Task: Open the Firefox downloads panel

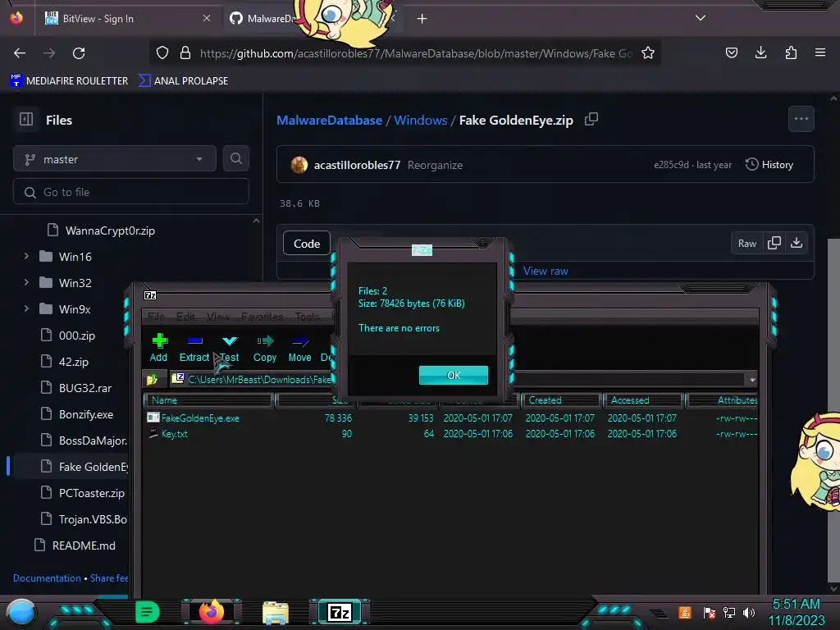Action: click(x=760, y=52)
